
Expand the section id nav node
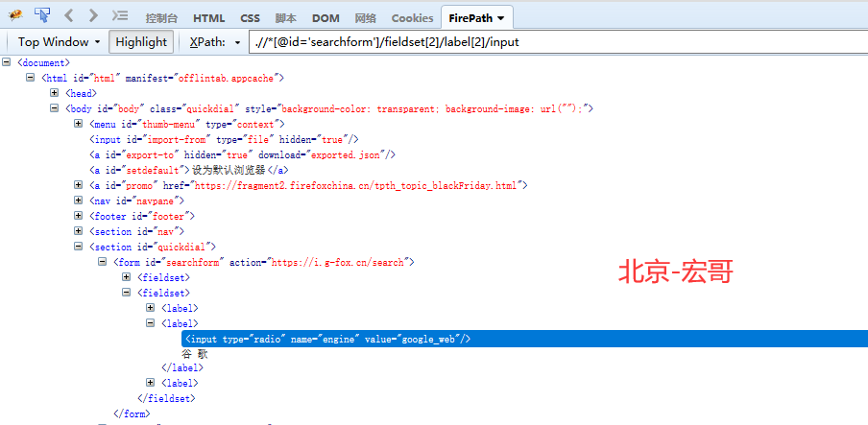pos(78,231)
